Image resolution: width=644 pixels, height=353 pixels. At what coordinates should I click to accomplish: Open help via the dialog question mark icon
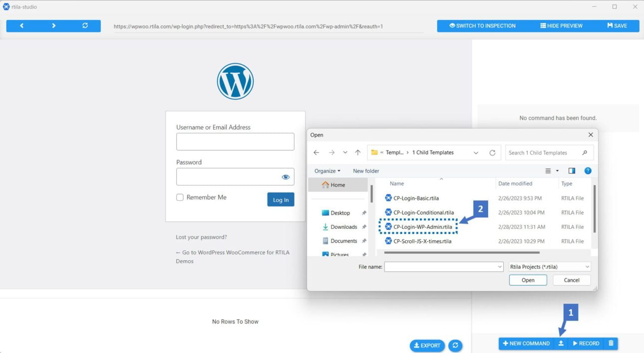pyautogui.click(x=588, y=171)
